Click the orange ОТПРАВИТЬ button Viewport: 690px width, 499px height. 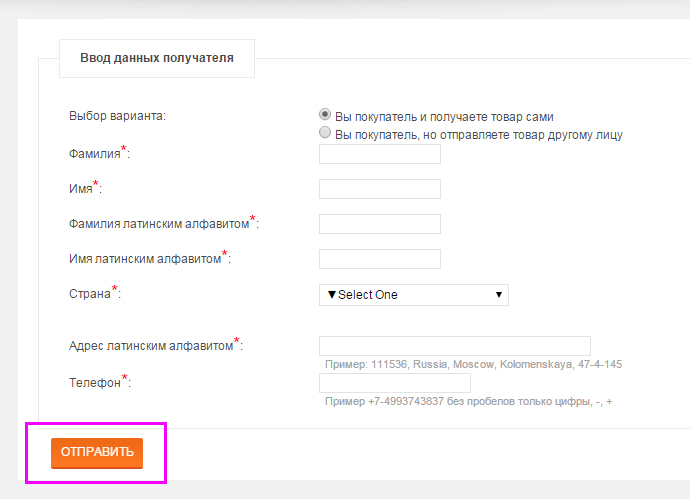[97, 453]
